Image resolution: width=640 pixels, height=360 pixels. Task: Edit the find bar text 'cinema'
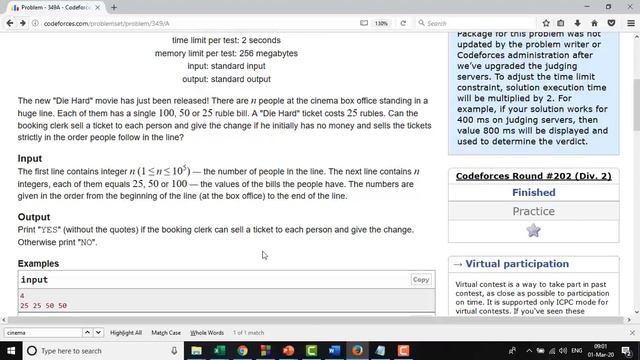[43, 333]
